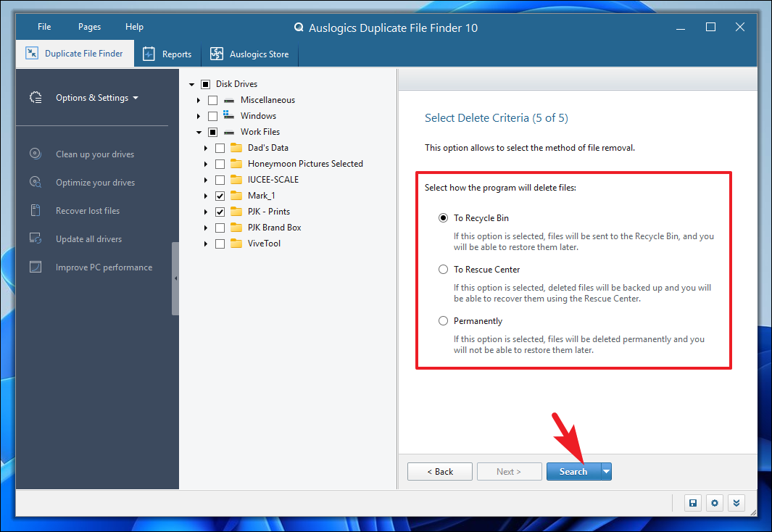The width and height of the screenshot is (772, 532).
Task: Open the Help menu
Action: [134, 27]
